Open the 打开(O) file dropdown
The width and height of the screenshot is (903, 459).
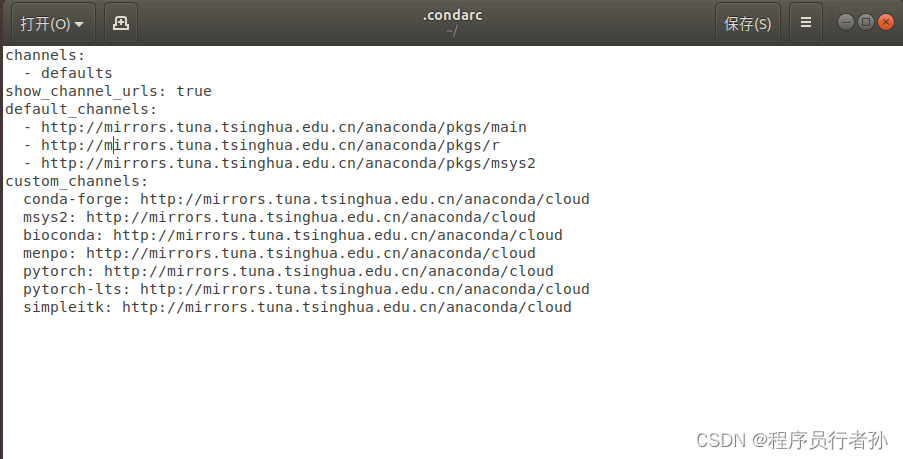click(52, 23)
